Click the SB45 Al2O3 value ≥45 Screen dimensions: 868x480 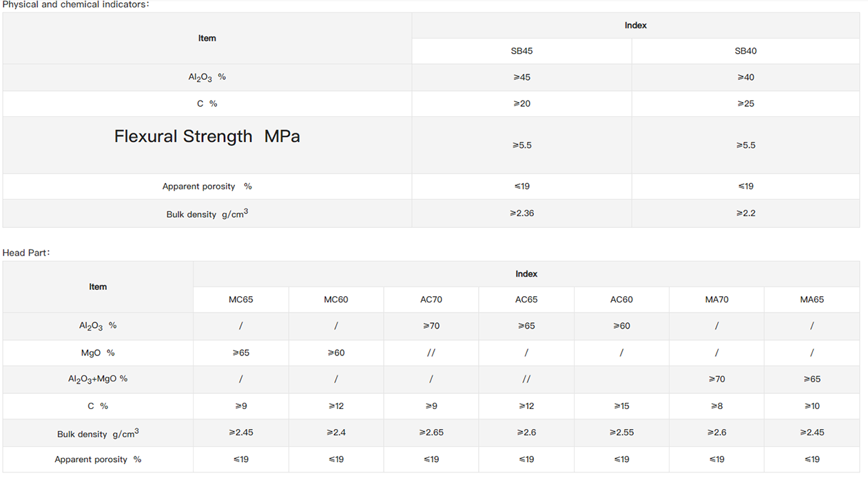coord(521,77)
